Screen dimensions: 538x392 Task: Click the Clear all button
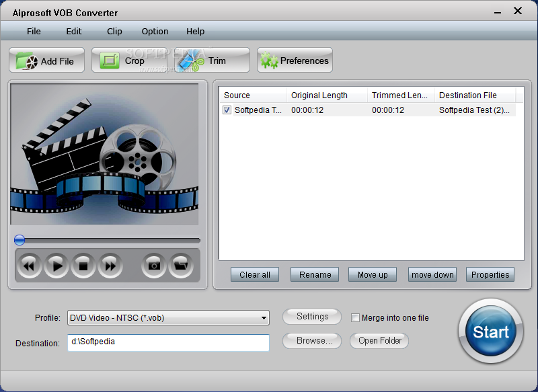tap(255, 275)
